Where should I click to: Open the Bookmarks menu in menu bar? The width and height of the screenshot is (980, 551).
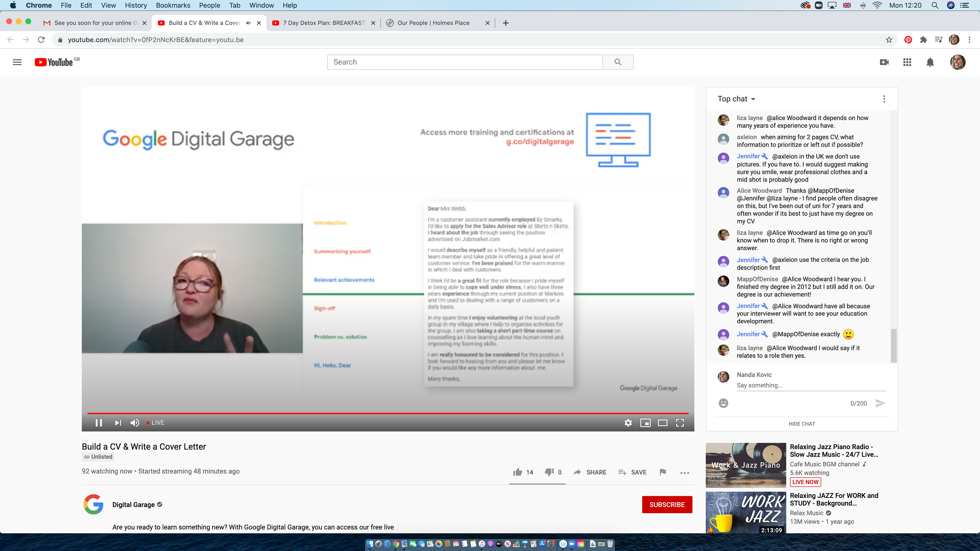[x=173, y=5]
